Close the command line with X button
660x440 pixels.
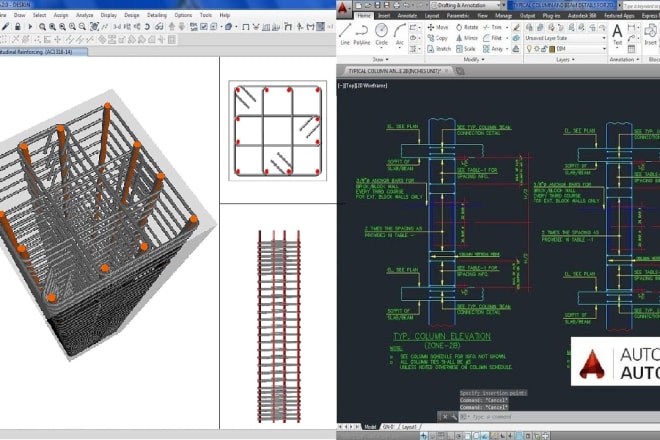click(x=445, y=417)
